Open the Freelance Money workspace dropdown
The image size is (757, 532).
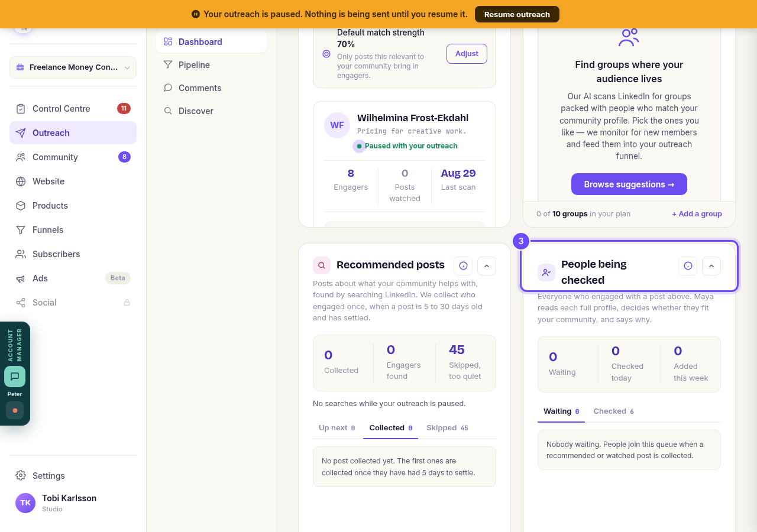coord(73,67)
